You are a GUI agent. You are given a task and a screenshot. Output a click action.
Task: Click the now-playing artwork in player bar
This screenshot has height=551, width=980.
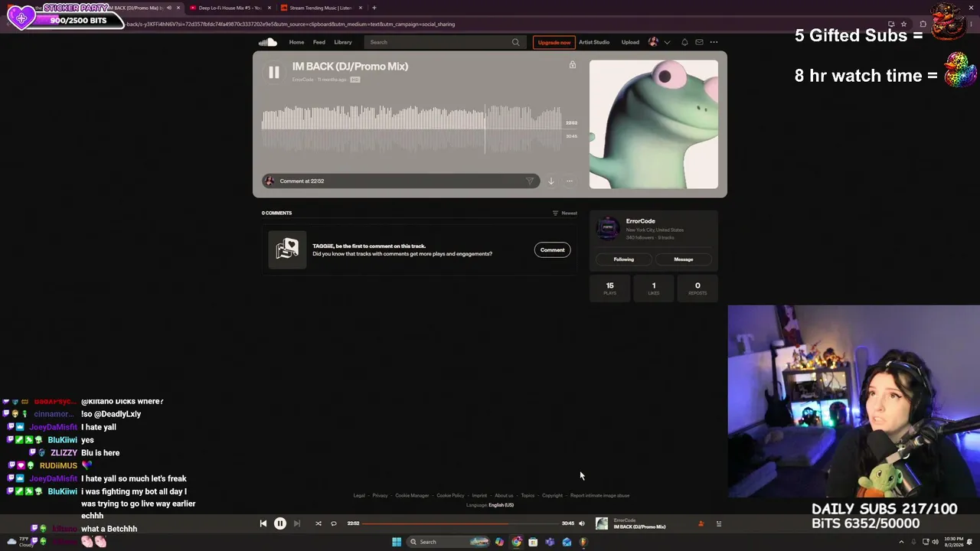click(x=602, y=523)
